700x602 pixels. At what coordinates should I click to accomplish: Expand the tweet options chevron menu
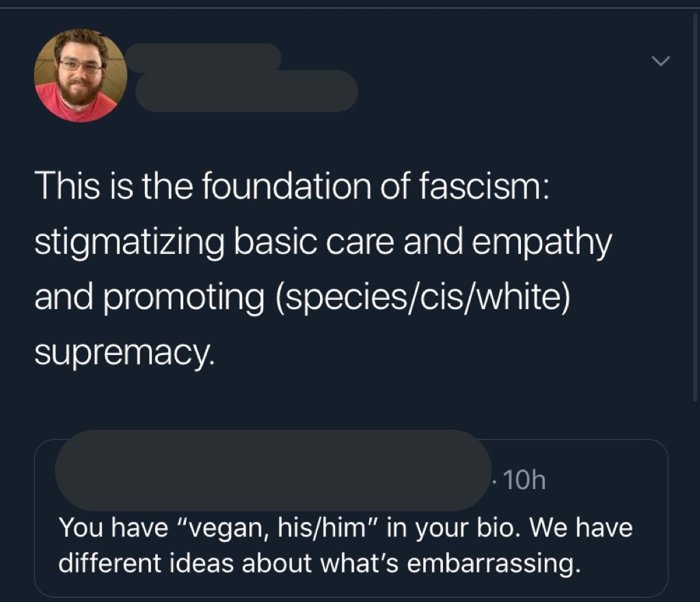(x=660, y=60)
